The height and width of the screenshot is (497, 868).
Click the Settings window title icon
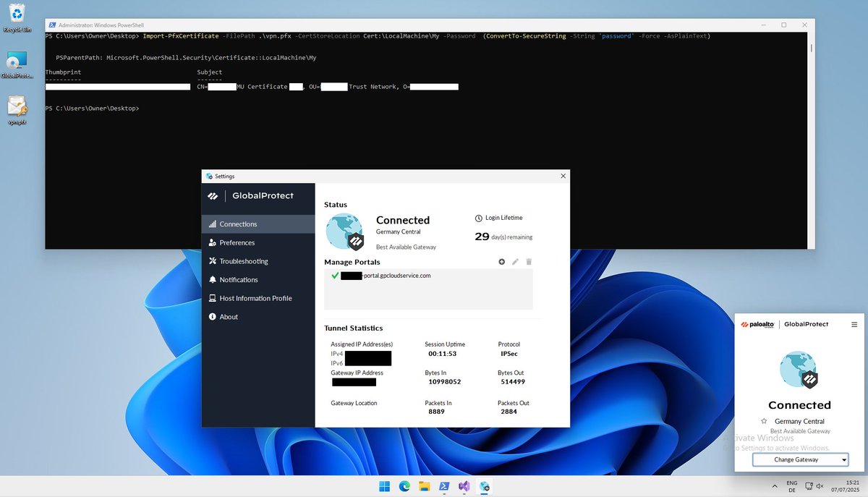tap(209, 176)
